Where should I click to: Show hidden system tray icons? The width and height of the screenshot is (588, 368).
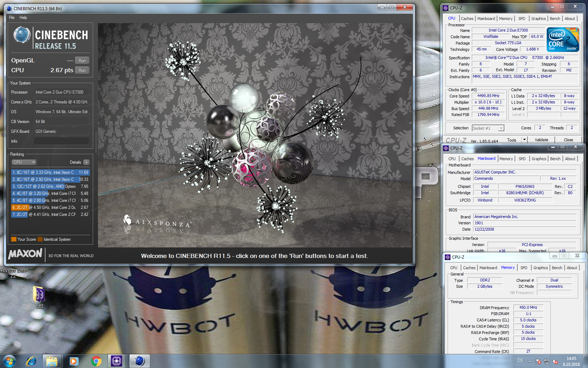click(x=530, y=361)
